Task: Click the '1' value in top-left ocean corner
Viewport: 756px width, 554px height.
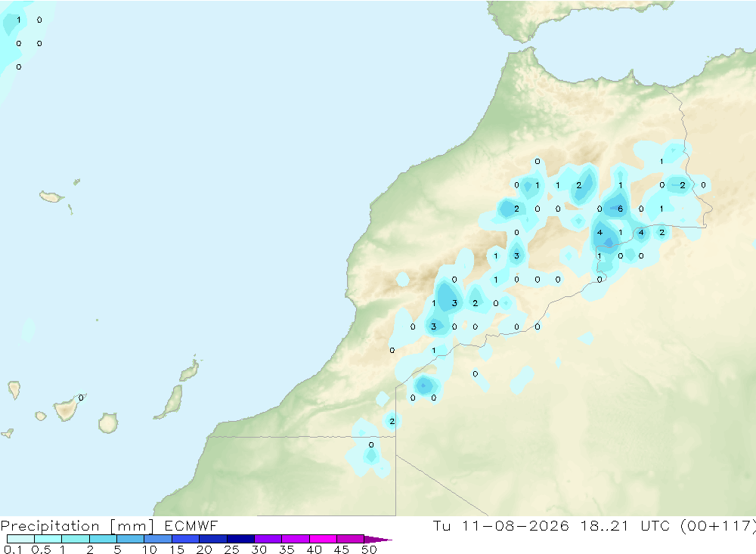Action: pos(18,20)
